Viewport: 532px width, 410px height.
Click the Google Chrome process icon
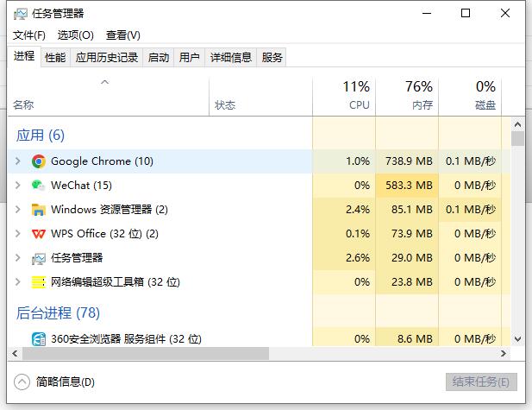[x=38, y=161]
